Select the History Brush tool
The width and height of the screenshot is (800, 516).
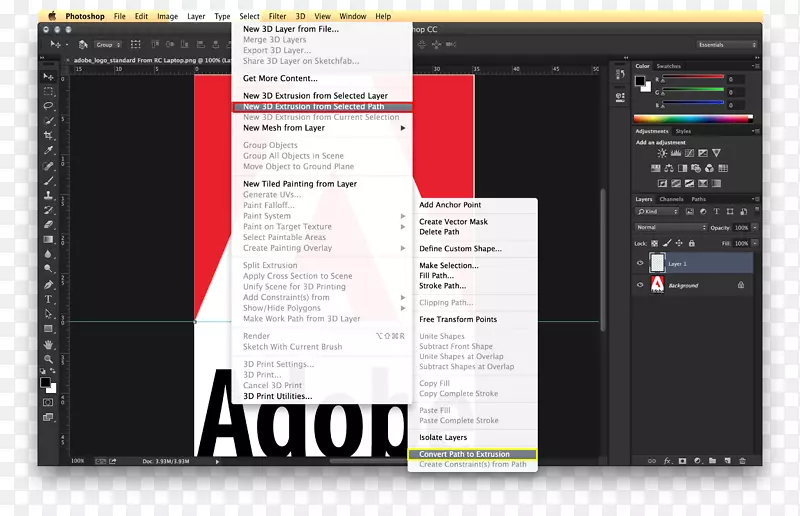pos(48,210)
